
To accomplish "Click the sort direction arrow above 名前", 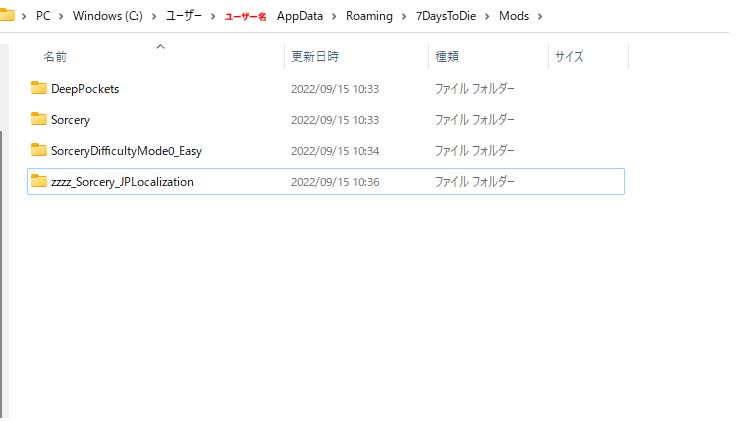I will (160, 46).
